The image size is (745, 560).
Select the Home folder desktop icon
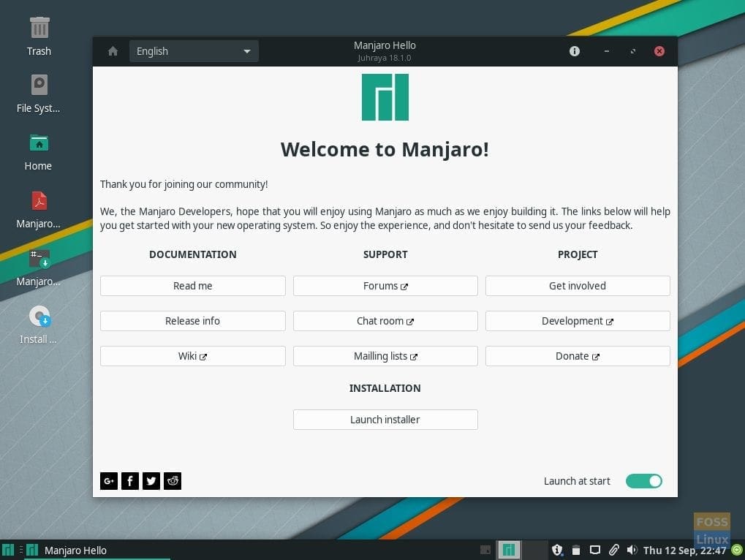point(39,152)
